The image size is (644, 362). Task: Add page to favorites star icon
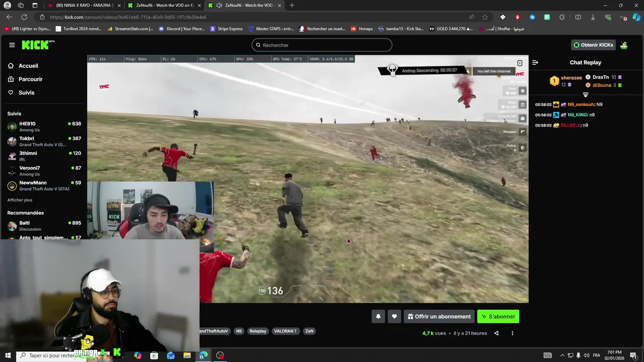tap(485, 17)
